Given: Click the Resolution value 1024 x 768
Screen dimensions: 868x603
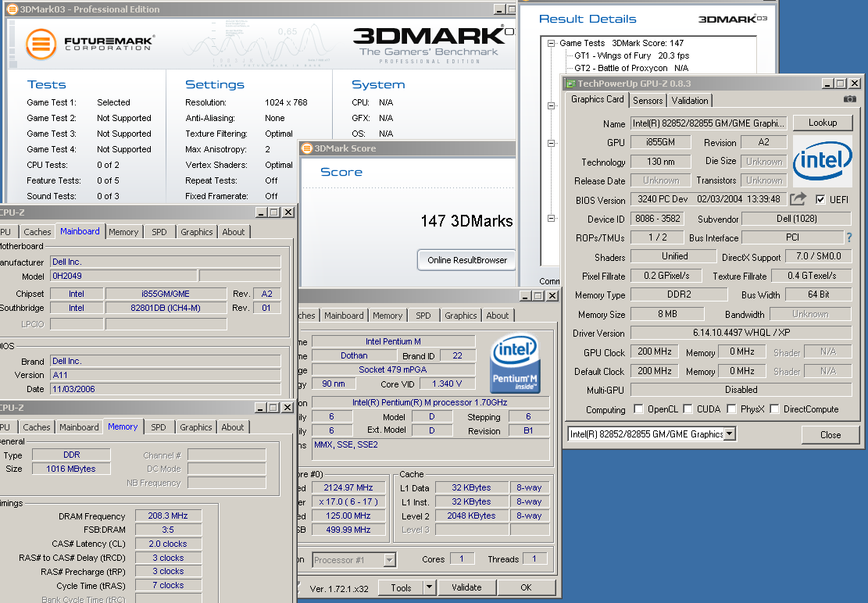Looking at the screenshot, I should pyautogui.click(x=286, y=102).
